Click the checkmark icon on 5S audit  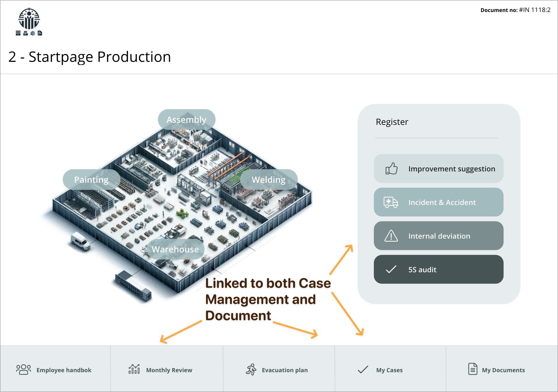click(x=391, y=269)
